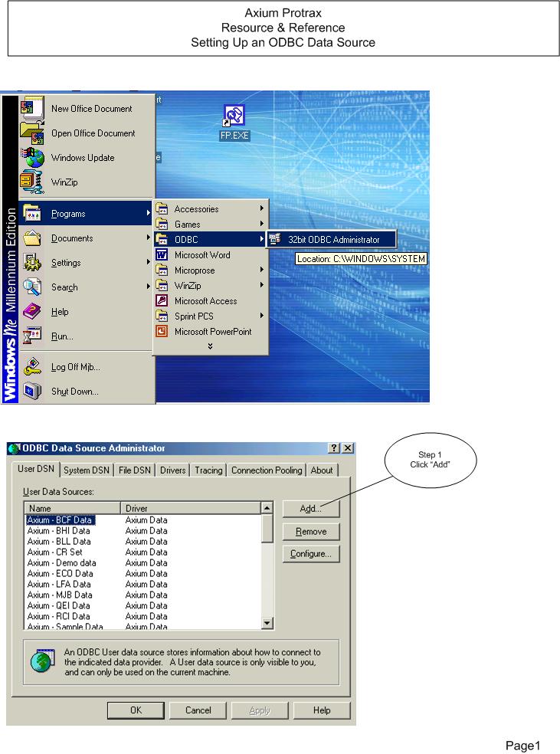The image size is (560, 754).
Task: Click the Games folder icon
Action: [162, 224]
